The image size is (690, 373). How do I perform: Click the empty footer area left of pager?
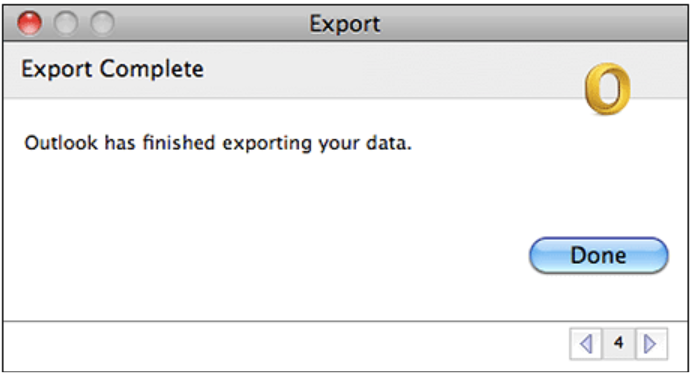[x=286, y=345]
